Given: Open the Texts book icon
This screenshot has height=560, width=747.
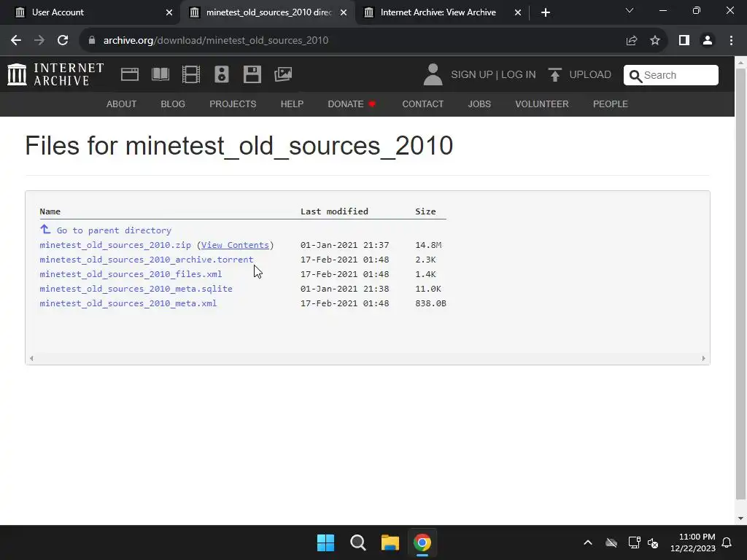Looking at the screenshot, I should point(160,75).
